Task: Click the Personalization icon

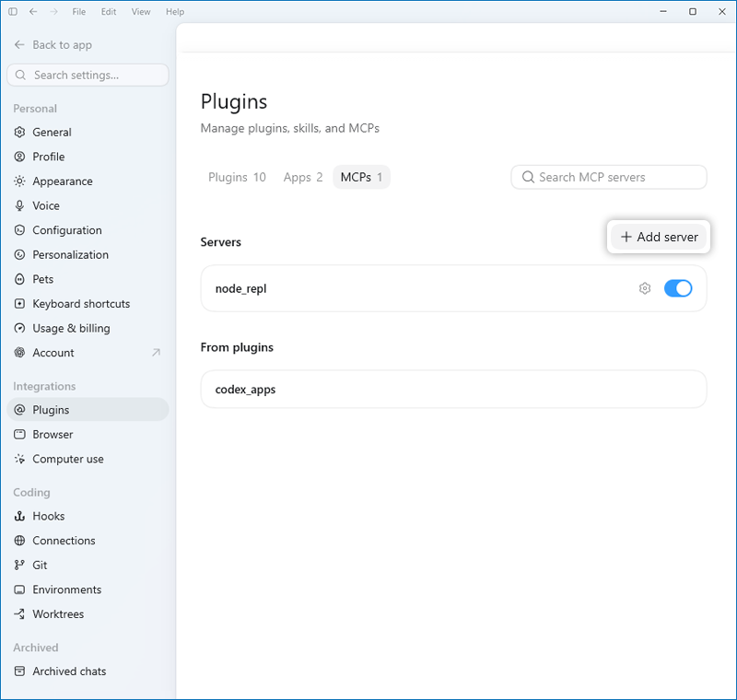Action: (x=19, y=254)
